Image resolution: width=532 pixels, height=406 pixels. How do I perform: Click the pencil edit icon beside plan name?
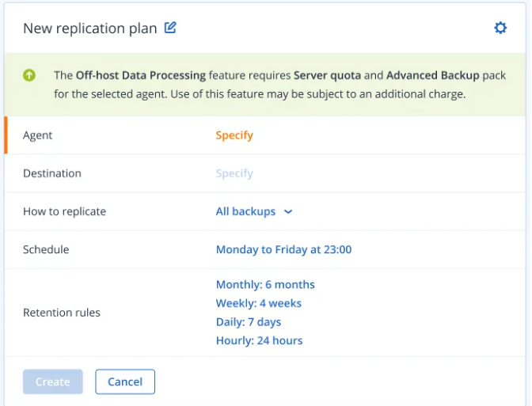170,28
